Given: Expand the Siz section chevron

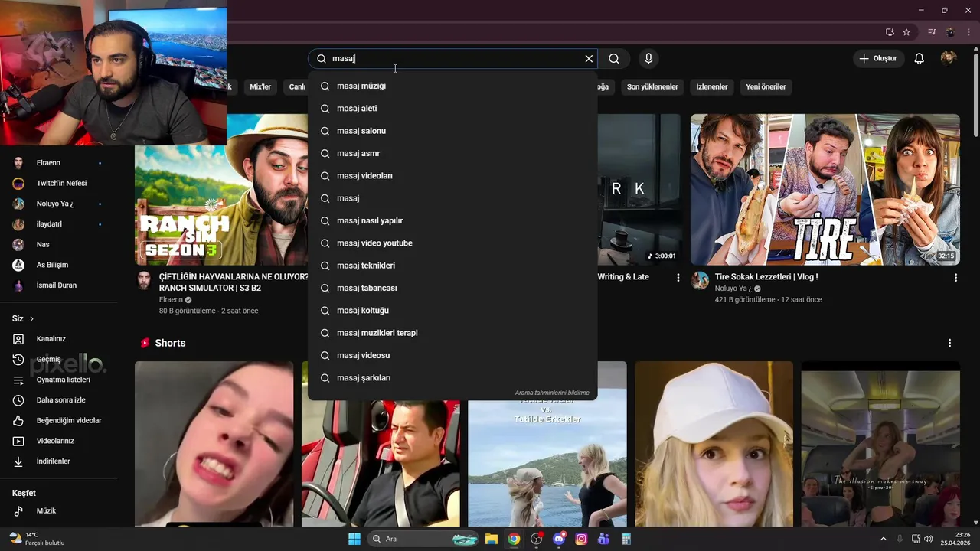Looking at the screenshot, I should (31, 318).
